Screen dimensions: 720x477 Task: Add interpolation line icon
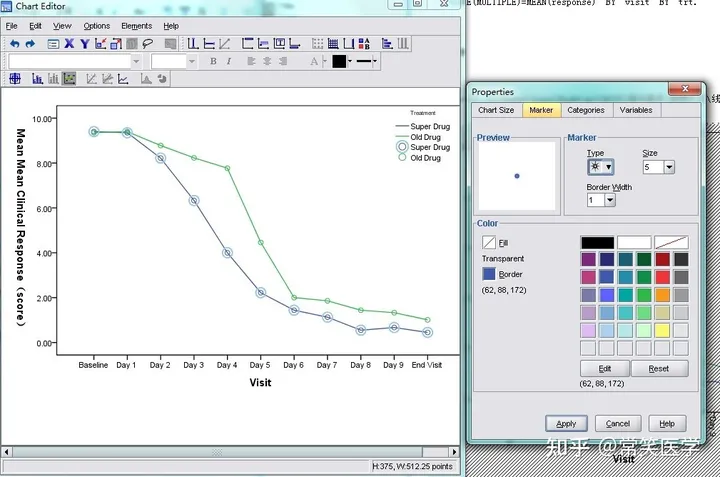coord(123,79)
